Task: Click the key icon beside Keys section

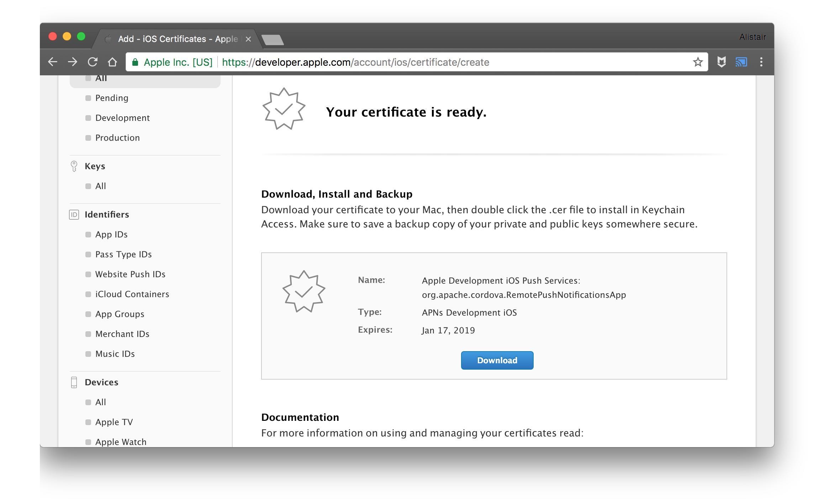Action: tap(74, 166)
